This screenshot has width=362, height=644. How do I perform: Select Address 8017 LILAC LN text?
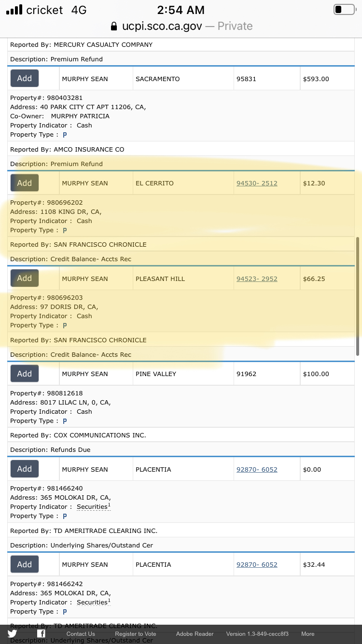(60, 403)
